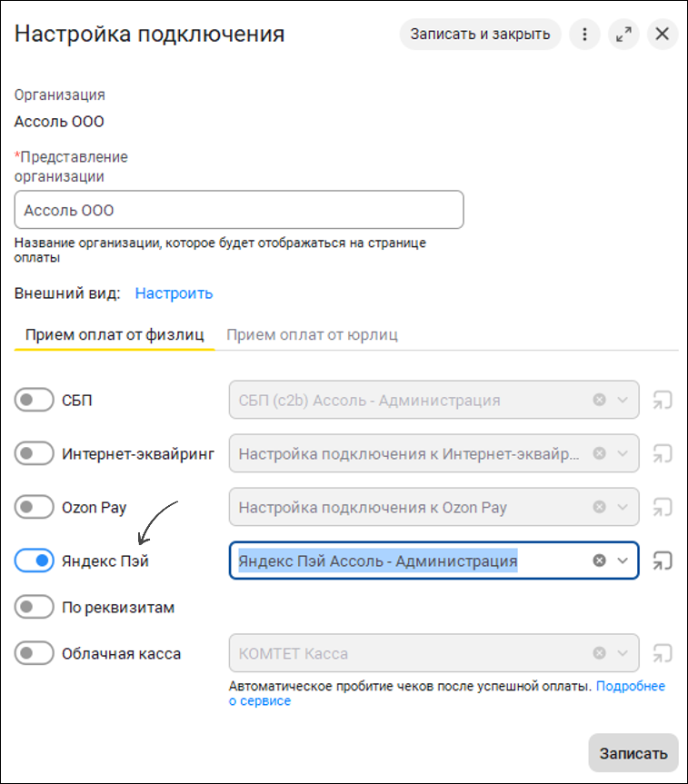The image size is (688, 784).
Task: Switch to Прием оплат от юрлиц tab
Action: (x=313, y=334)
